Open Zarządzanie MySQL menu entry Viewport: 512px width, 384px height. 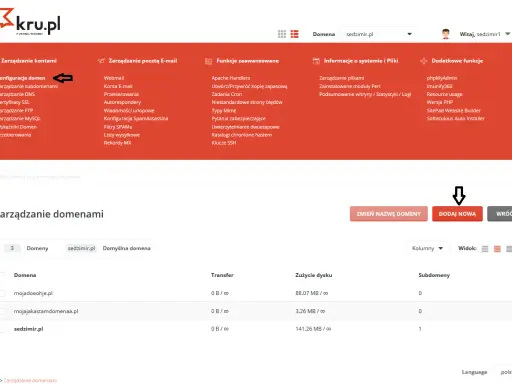pos(20,118)
